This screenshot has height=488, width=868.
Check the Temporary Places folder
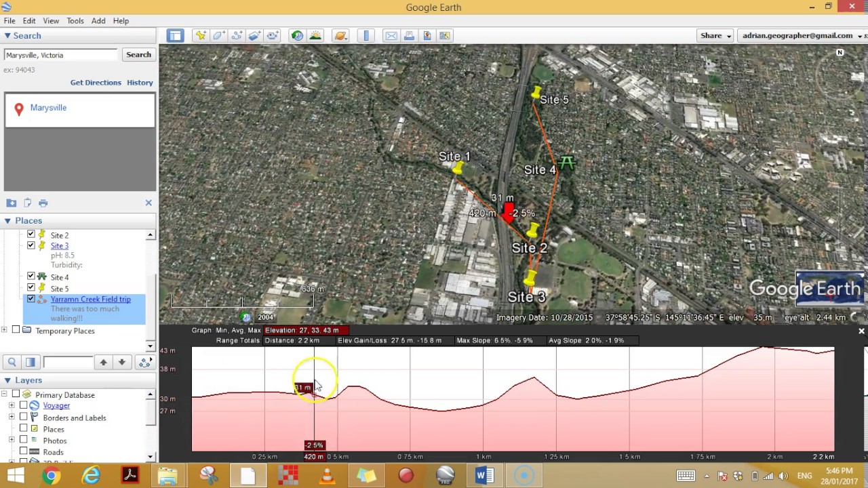[16, 330]
